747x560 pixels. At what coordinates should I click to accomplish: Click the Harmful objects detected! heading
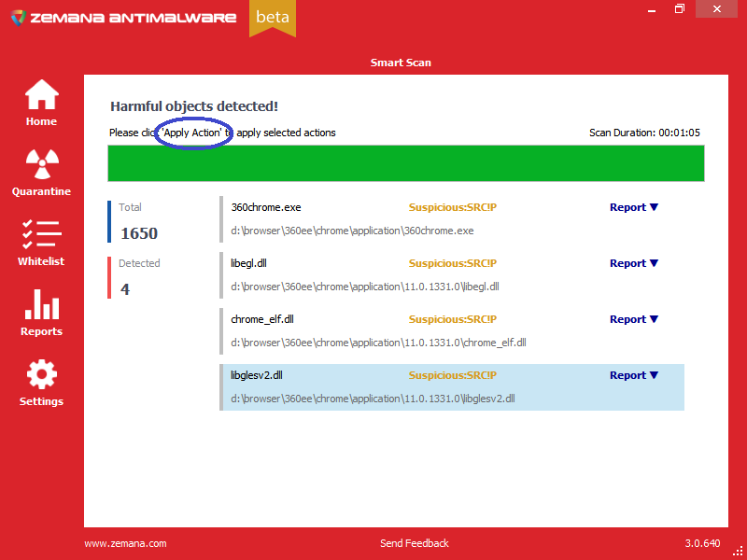pyautogui.click(x=194, y=106)
